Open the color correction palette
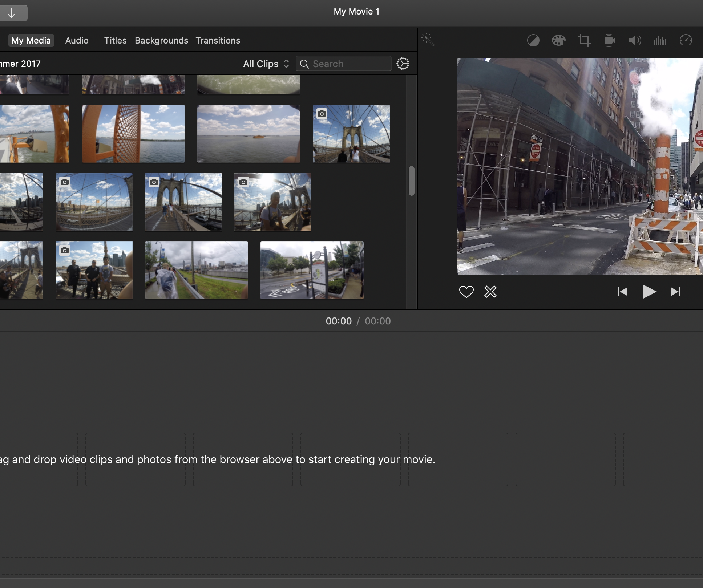The height and width of the screenshot is (588, 703). pyautogui.click(x=558, y=40)
